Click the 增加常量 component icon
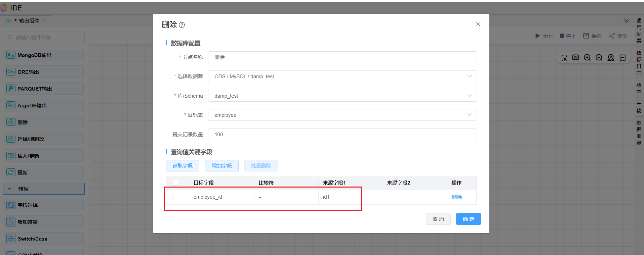 click(11, 222)
